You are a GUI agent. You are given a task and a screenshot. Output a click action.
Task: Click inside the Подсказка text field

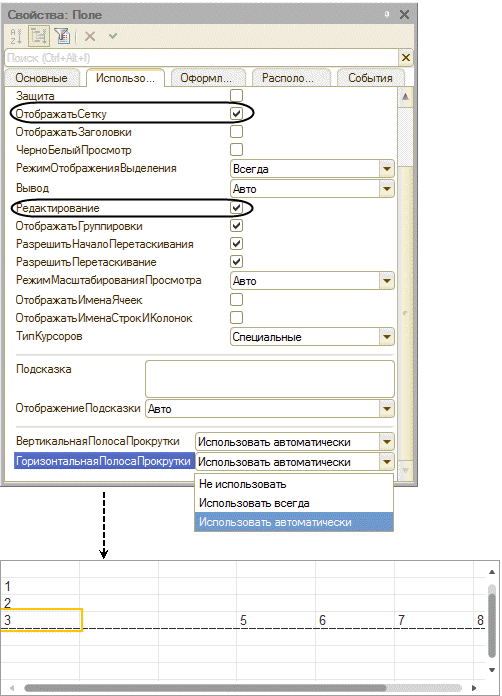point(270,379)
